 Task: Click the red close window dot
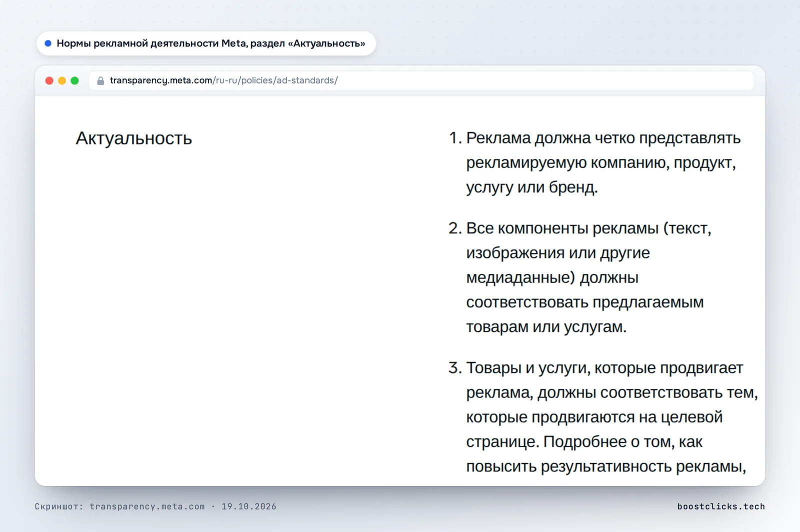[49, 80]
